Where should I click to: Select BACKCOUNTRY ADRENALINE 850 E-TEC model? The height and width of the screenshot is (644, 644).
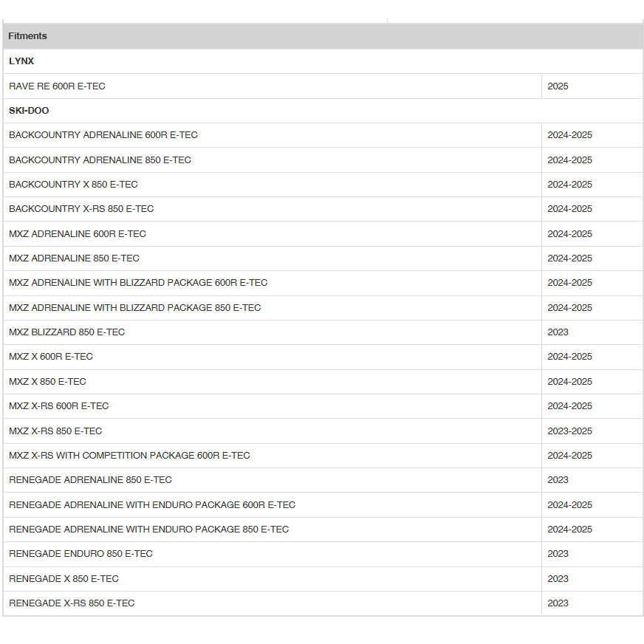(x=100, y=160)
